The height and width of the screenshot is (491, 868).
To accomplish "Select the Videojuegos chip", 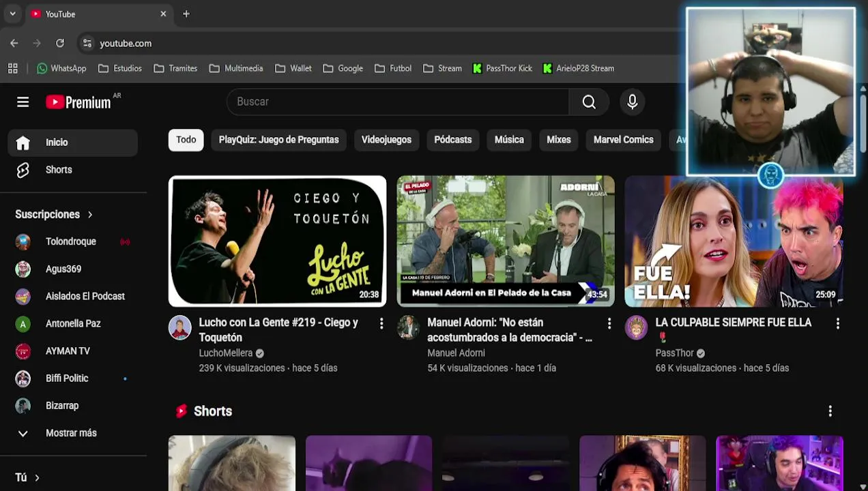I will pyautogui.click(x=386, y=140).
